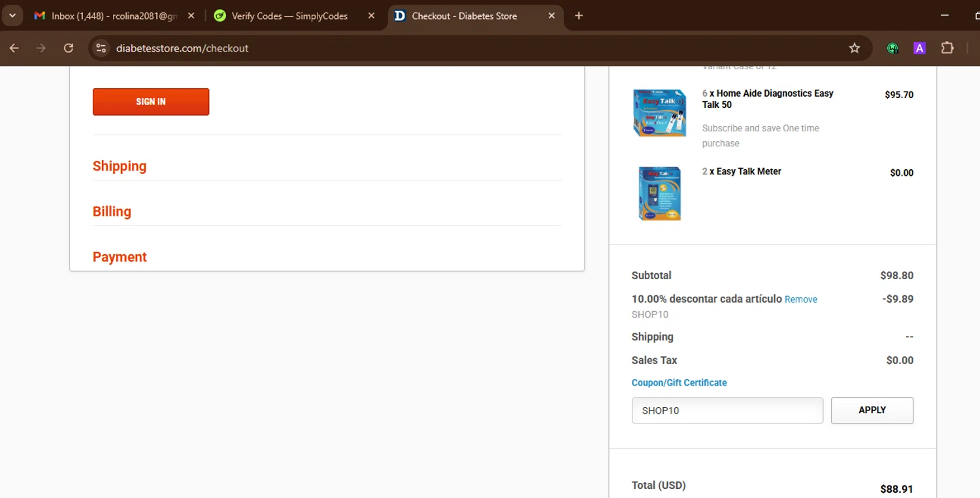The image size is (980, 498).
Task: Close the Checkout tab
Action: click(551, 16)
